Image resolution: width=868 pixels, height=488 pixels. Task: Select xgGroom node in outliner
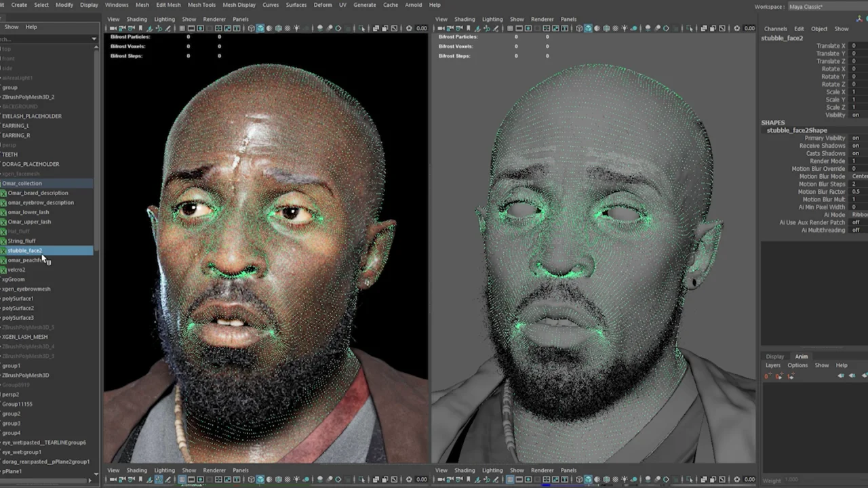14,279
